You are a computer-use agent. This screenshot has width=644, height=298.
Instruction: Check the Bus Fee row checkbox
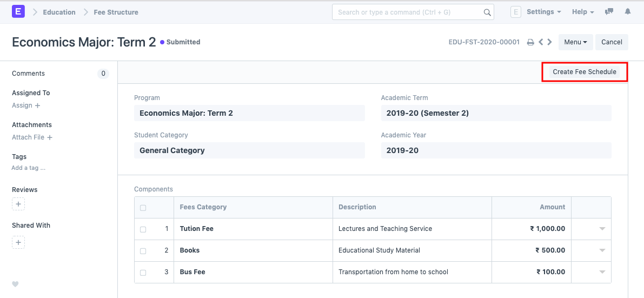point(143,273)
